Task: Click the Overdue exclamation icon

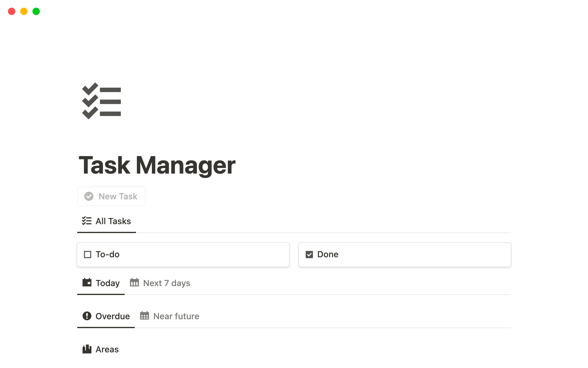Action: click(x=87, y=316)
